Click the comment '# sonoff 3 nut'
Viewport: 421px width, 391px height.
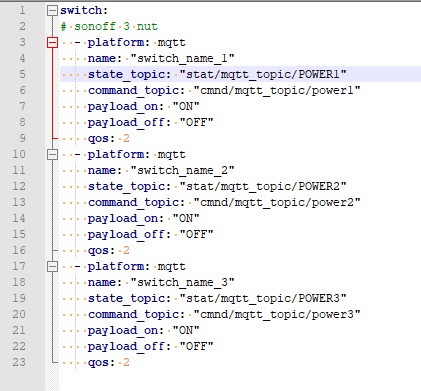pos(109,26)
